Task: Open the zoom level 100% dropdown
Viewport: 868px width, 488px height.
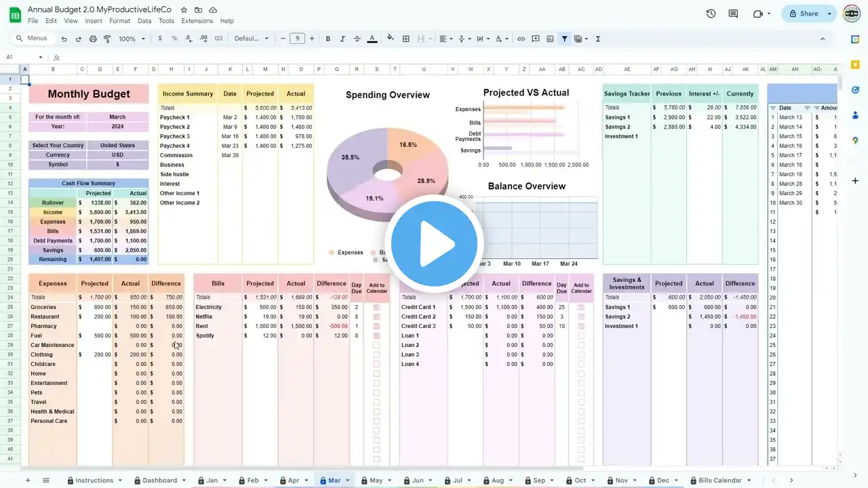Action: [x=132, y=39]
